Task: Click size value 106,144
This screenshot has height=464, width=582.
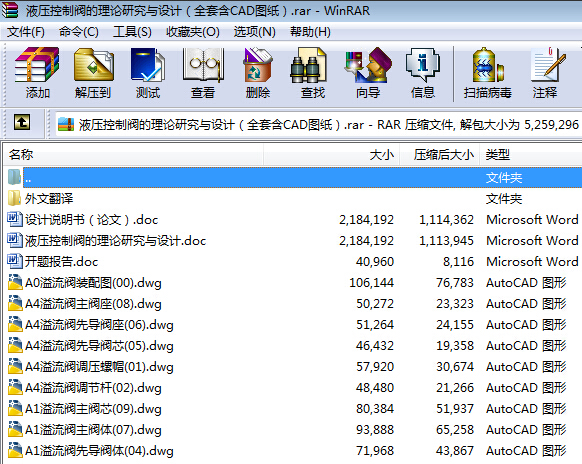Action: click(372, 283)
